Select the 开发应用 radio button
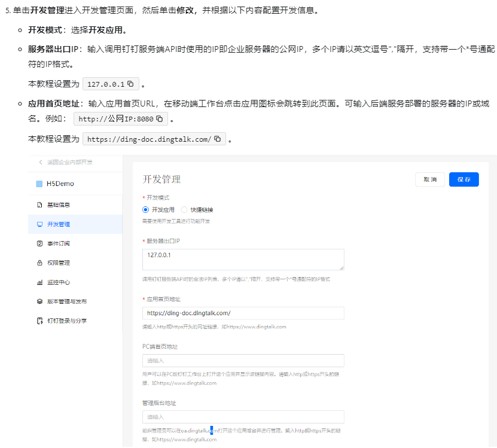This screenshot has height=448, width=497. pyautogui.click(x=145, y=209)
